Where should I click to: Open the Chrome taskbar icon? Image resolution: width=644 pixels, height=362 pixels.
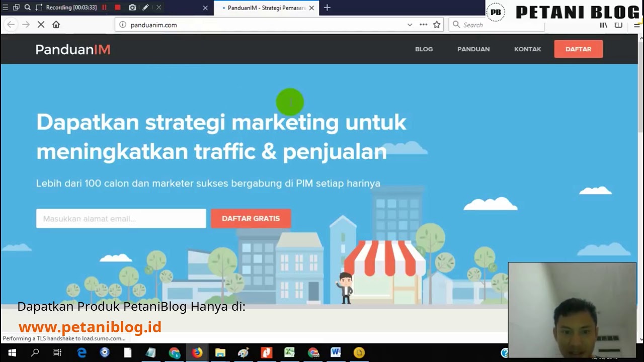pyautogui.click(x=174, y=353)
